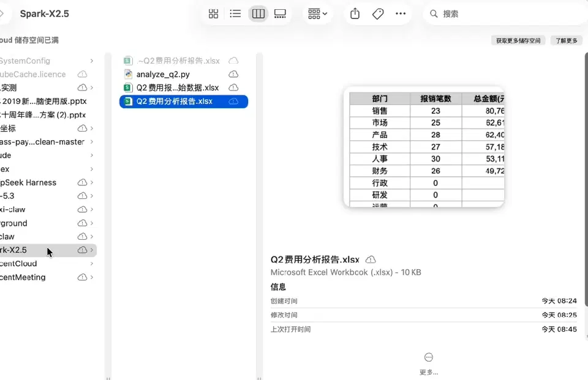This screenshot has height=380, width=588.
Task: Switch to gallery view
Action: [x=280, y=14]
